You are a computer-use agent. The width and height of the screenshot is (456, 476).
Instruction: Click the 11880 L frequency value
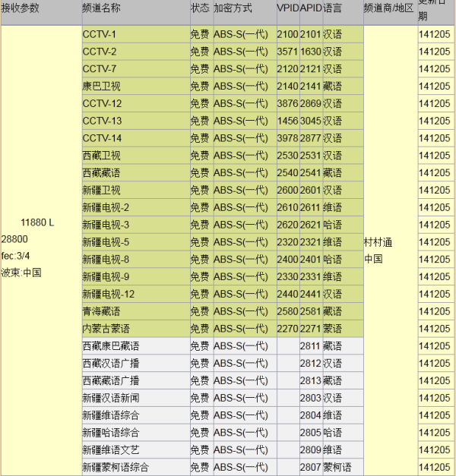(37, 222)
